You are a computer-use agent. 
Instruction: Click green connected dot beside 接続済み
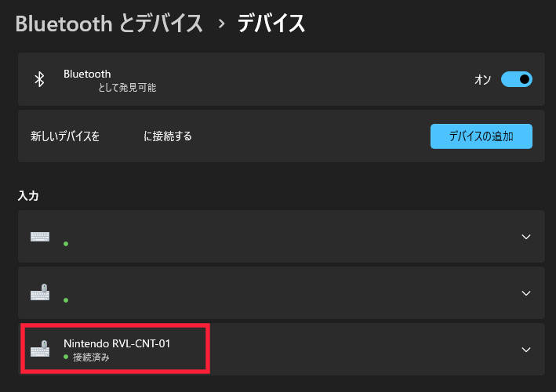tap(66, 357)
